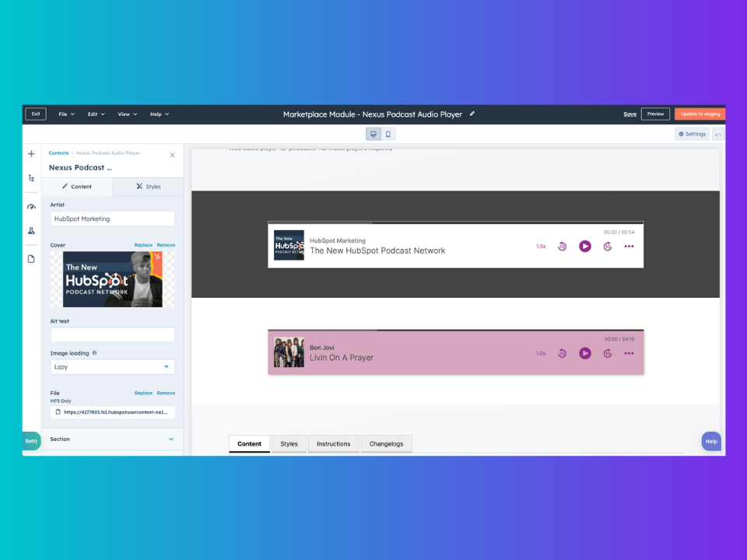Open more options on Bon Jovi player
The height and width of the screenshot is (560, 747).
pyautogui.click(x=629, y=353)
